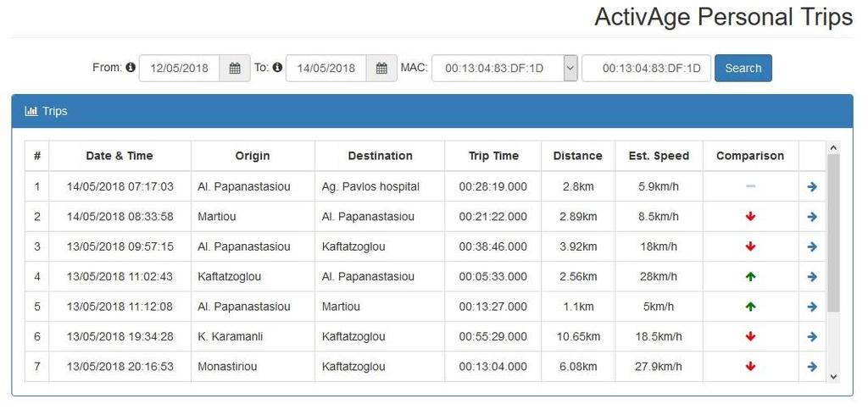Click the Date & Time column header
The image size is (868, 415).
pos(120,156)
